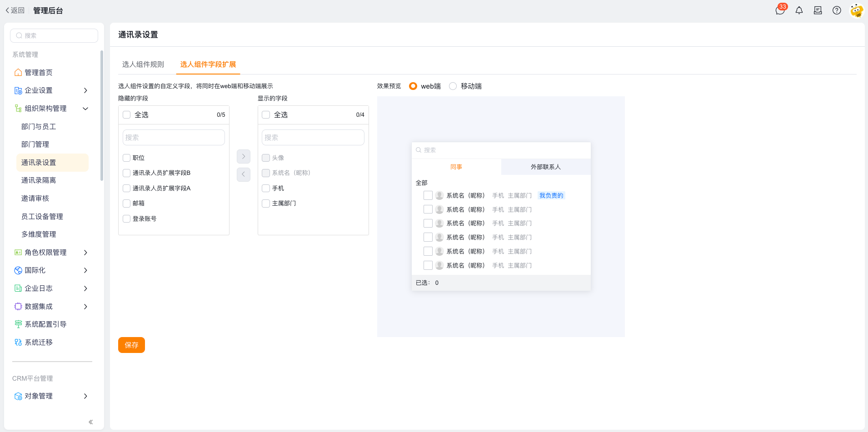The image size is (868, 432).
Task: Expand the 角色权限管理 menu
Action: click(51, 253)
